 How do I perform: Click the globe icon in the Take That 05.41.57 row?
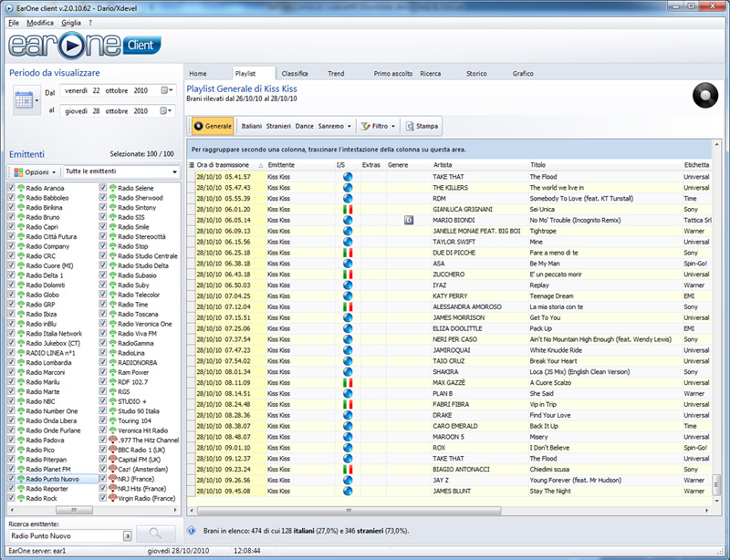click(x=348, y=177)
